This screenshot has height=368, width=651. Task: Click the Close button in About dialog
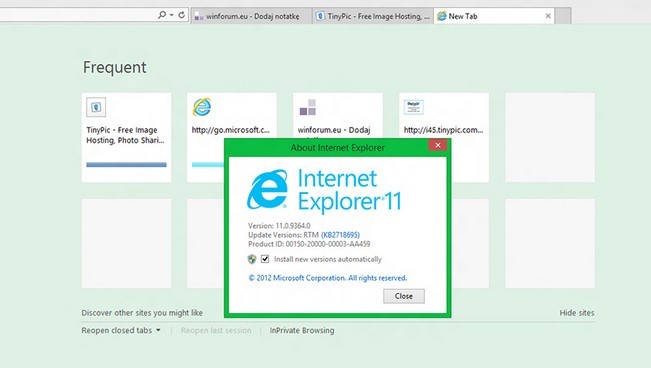pyautogui.click(x=404, y=296)
